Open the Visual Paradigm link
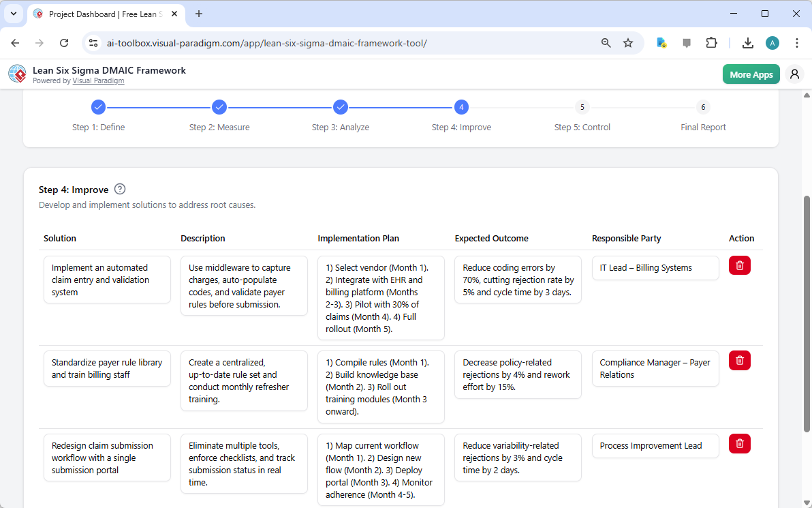 coord(98,80)
